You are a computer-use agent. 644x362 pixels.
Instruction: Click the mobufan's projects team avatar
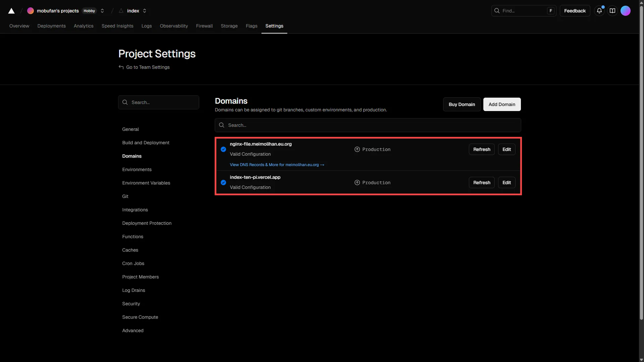click(x=31, y=11)
